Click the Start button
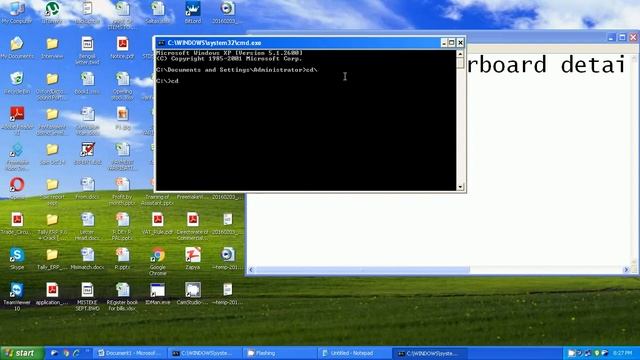 [22, 353]
